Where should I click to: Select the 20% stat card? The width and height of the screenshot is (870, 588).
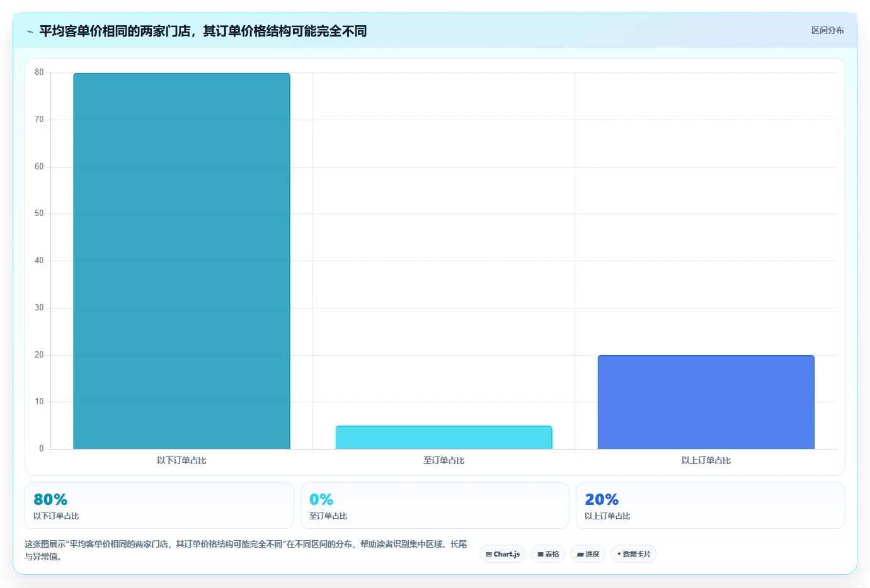click(x=710, y=506)
